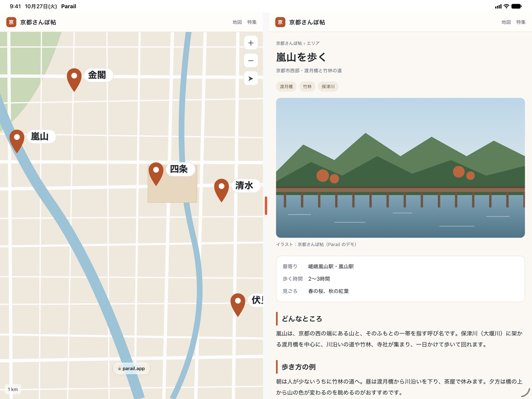This screenshot has width=532, height=399.
Task: Zoom out the map with minus button
Action: [251, 60]
